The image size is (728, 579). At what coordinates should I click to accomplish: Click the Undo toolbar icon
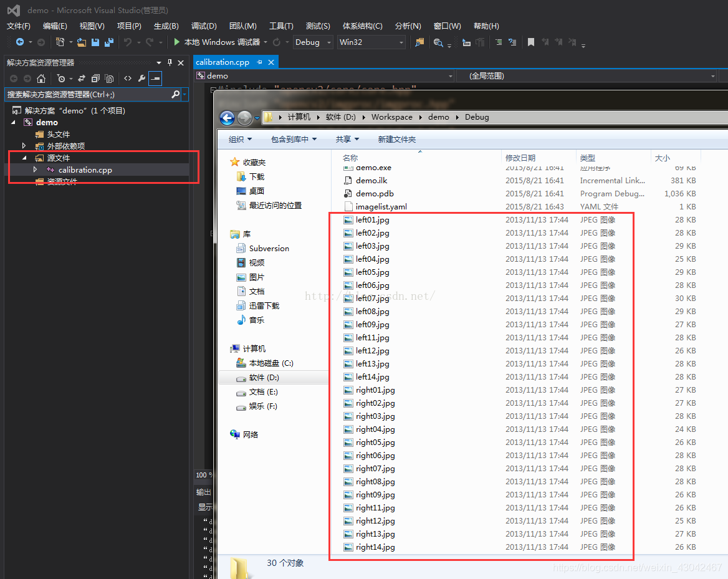click(x=128, y=42)
